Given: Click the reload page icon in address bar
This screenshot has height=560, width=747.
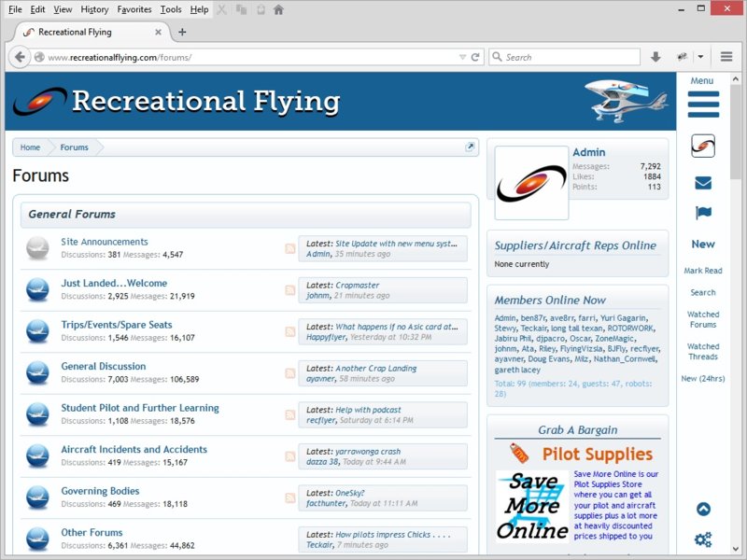Looking at the screenshot, I should pyautogui.click(x=475, y=57).
